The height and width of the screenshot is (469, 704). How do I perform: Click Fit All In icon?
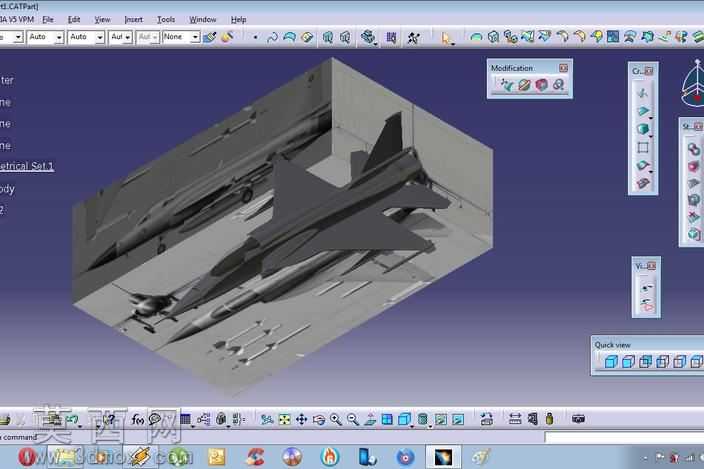(284, 420)
